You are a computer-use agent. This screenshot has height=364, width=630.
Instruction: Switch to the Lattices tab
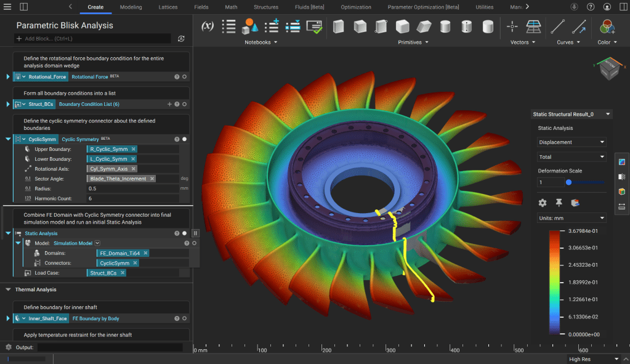[x=168, y=7]
